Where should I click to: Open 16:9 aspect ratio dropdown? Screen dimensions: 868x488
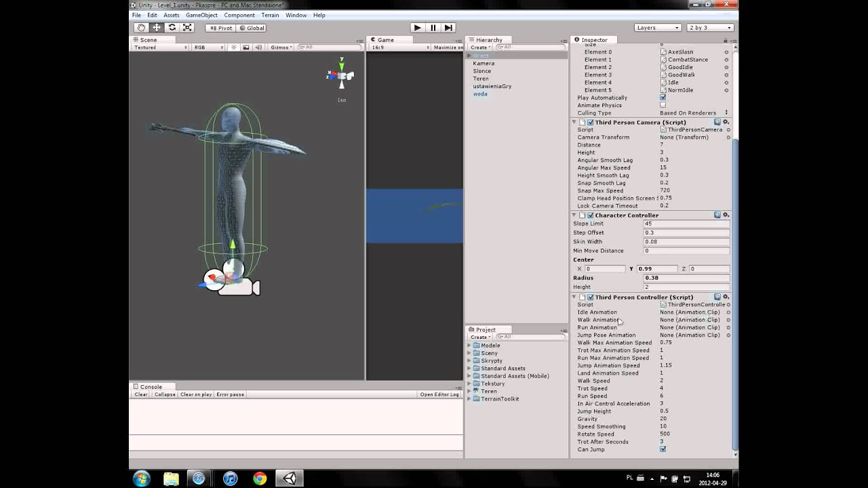[x=400, y=47]
